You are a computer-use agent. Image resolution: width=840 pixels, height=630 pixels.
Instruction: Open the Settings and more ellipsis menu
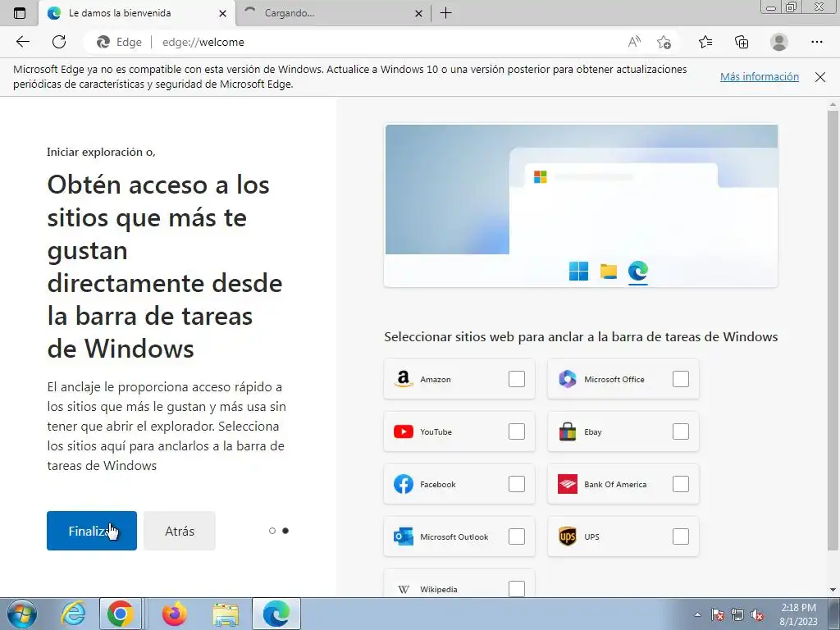tap(816, 42)
